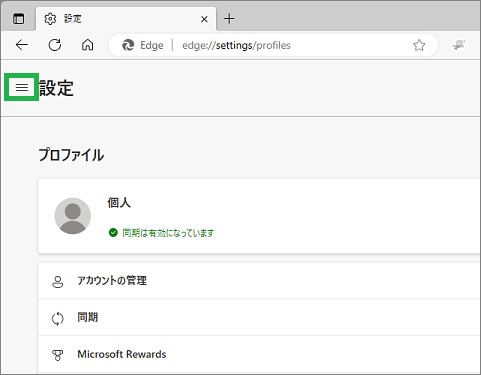Open アカウントの管理 row
The image size is (481, 375).
point(259,281)
